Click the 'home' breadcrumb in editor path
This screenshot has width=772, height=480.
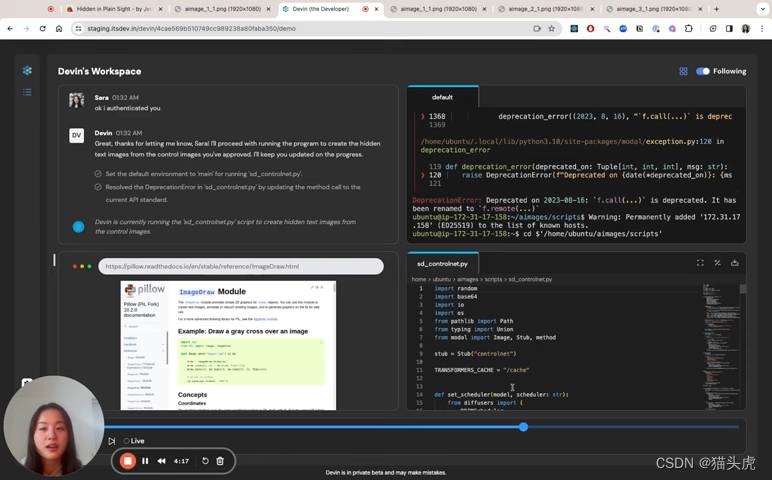point(418,279)
